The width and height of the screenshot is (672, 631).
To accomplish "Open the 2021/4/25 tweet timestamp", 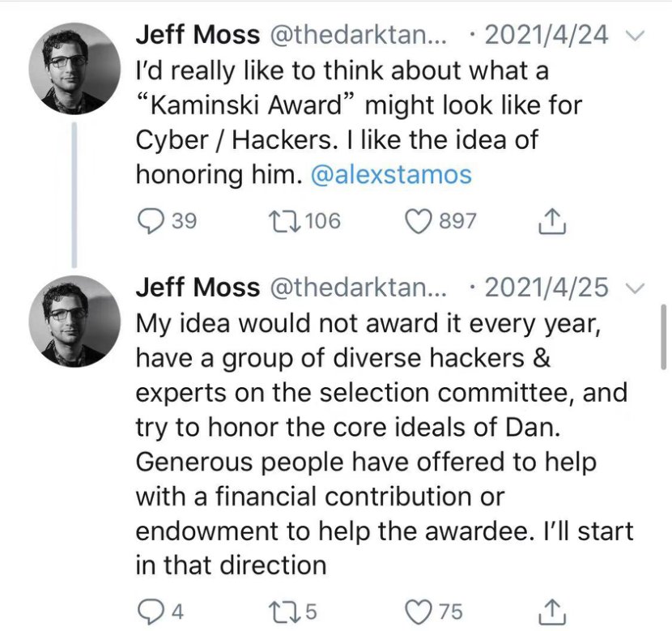I will click(x=552, y=288).
